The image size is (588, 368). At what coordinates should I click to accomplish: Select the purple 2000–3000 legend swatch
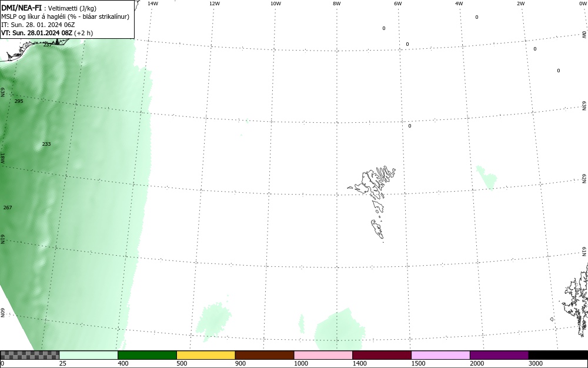(499, 355)
